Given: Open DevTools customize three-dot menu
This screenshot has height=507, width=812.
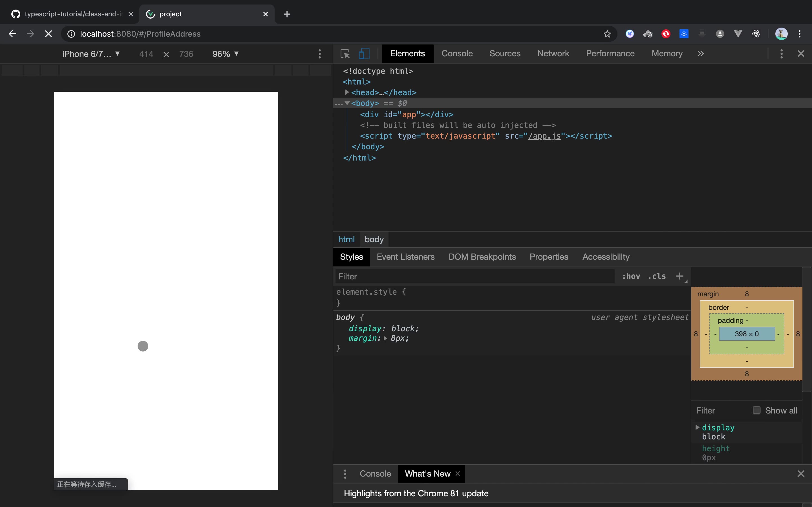Looking at the screenshot, I should [781, 54].
